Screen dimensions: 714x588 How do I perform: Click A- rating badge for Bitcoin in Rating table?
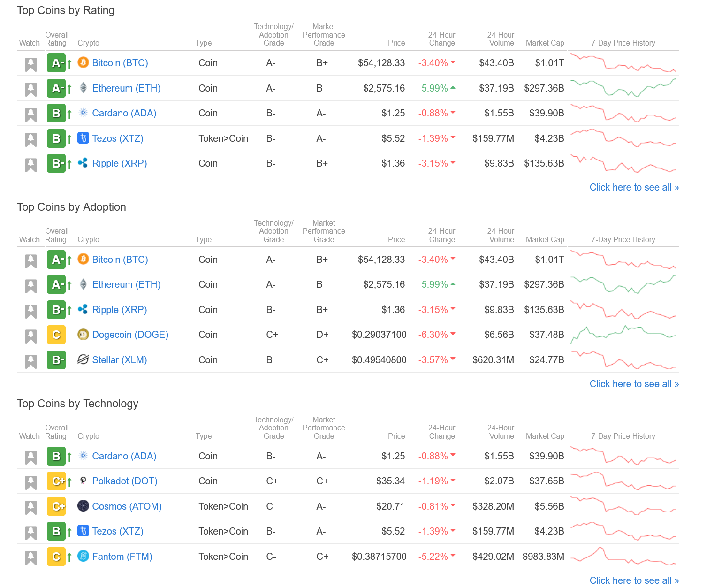point(56,63)
